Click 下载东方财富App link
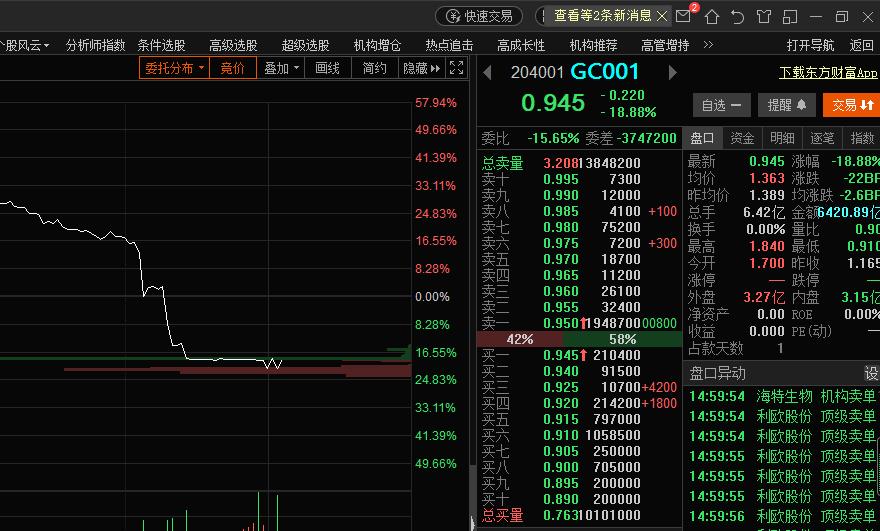Image resolution: width=880 pixels, height=531 pixels. [828, 72]
